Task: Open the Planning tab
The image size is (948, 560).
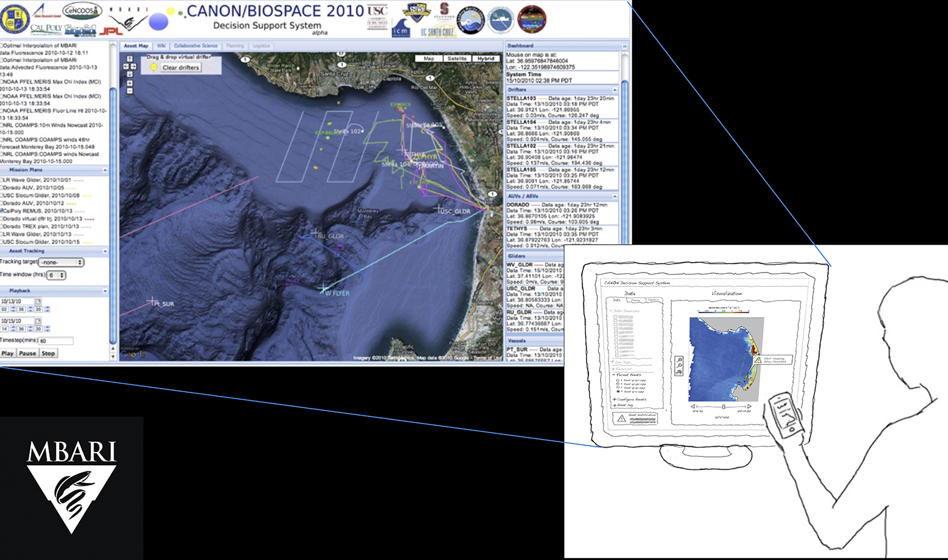Action: pyautogui.click(x=235, y=46)
